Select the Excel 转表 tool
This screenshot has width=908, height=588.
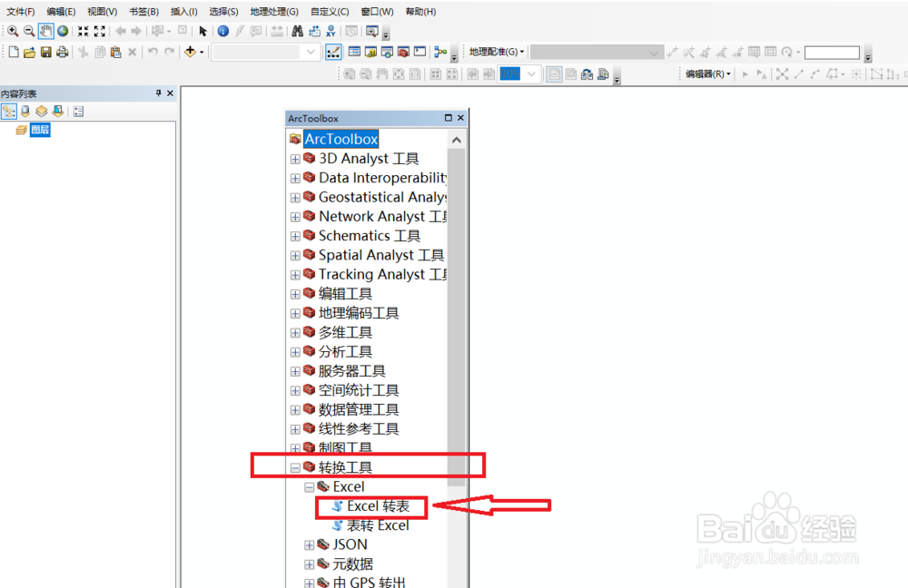(x=378, y=506)
